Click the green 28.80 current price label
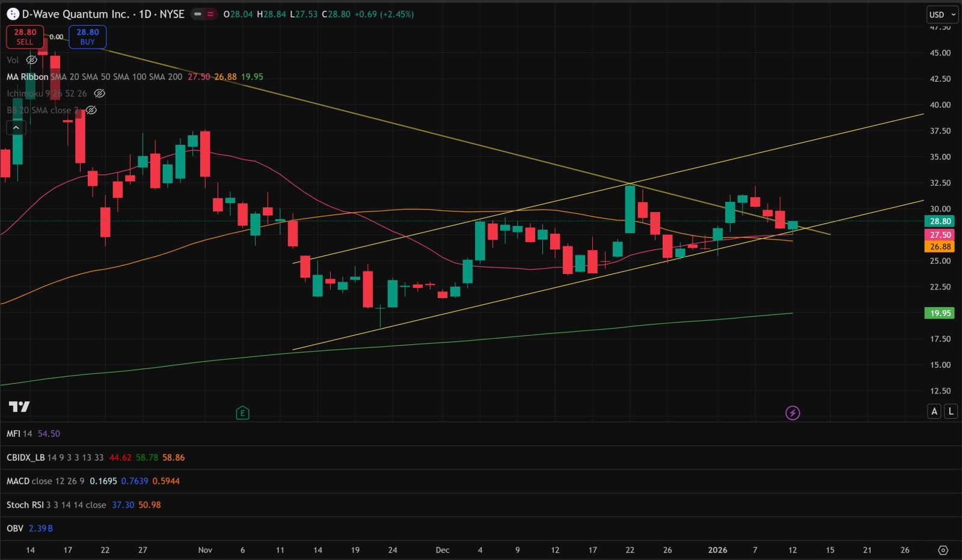The image size is (962, 560). pos(940,221)
